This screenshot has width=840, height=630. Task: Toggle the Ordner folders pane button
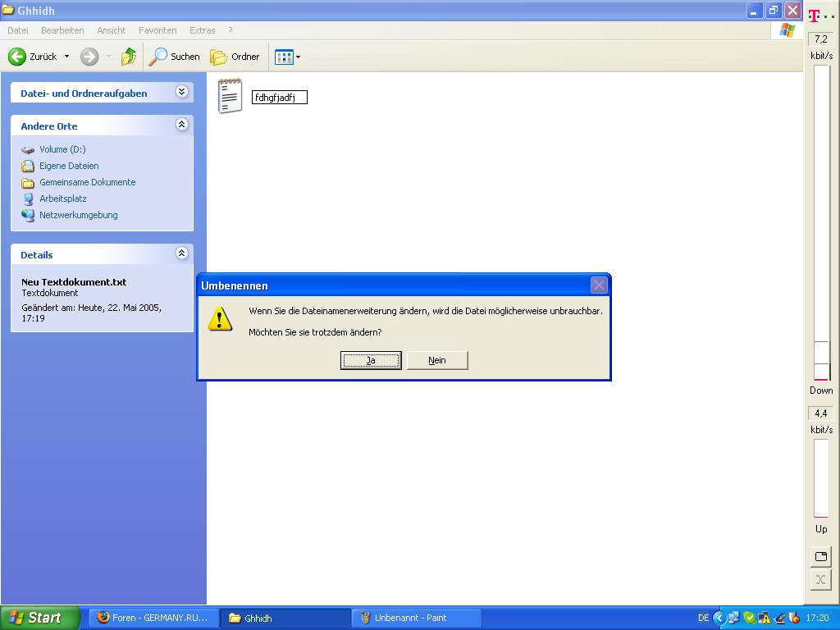click(x=235, y=57)
